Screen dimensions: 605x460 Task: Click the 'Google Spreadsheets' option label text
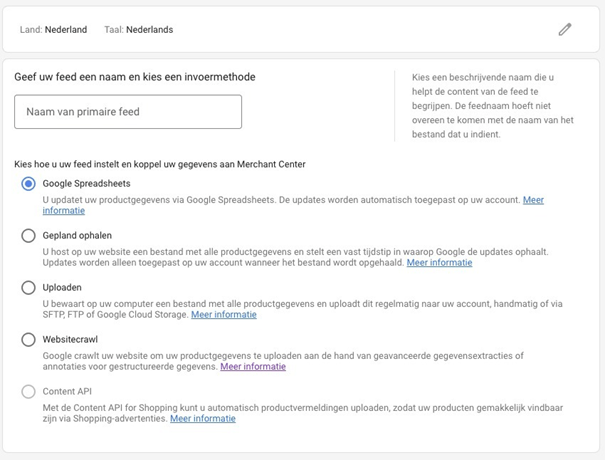click(86, 184)
